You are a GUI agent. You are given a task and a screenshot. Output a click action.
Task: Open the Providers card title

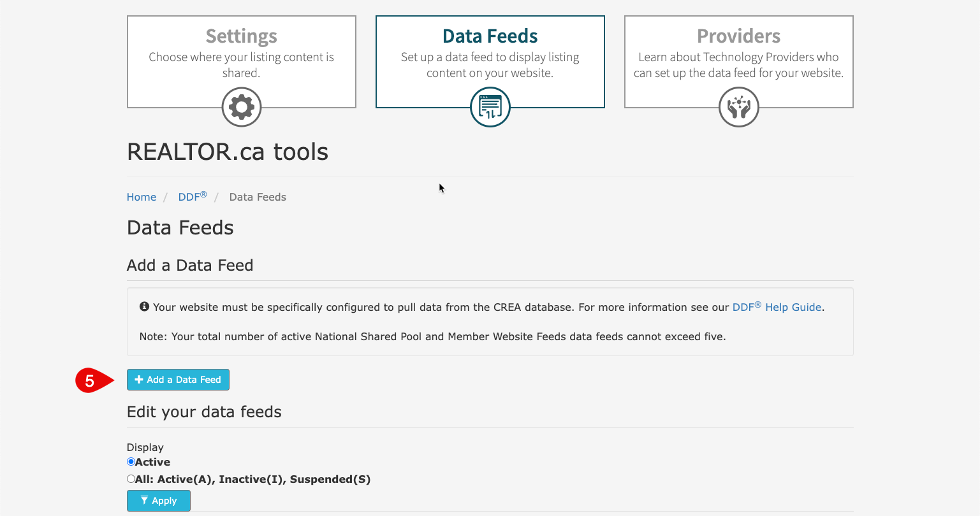click(739, 36)
